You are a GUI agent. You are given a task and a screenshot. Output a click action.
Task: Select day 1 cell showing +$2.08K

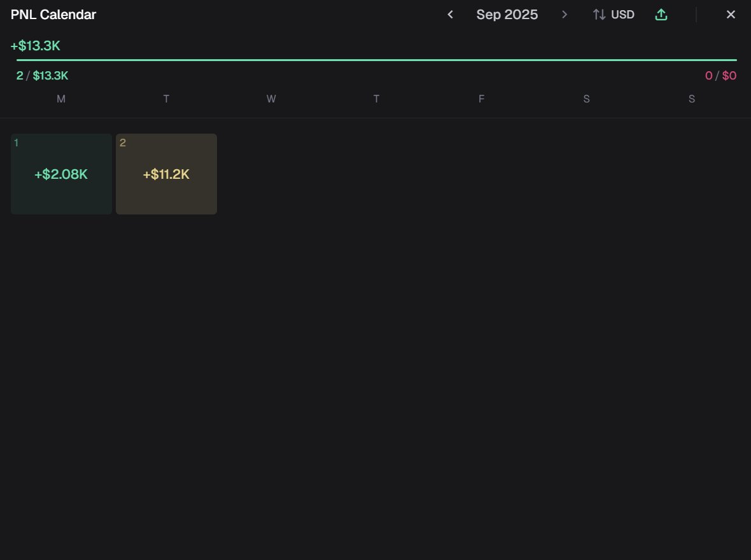[x=61, y=174]
